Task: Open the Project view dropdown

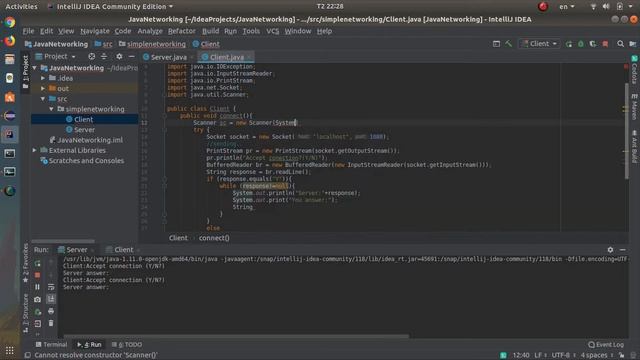Action: pos(56,56)
